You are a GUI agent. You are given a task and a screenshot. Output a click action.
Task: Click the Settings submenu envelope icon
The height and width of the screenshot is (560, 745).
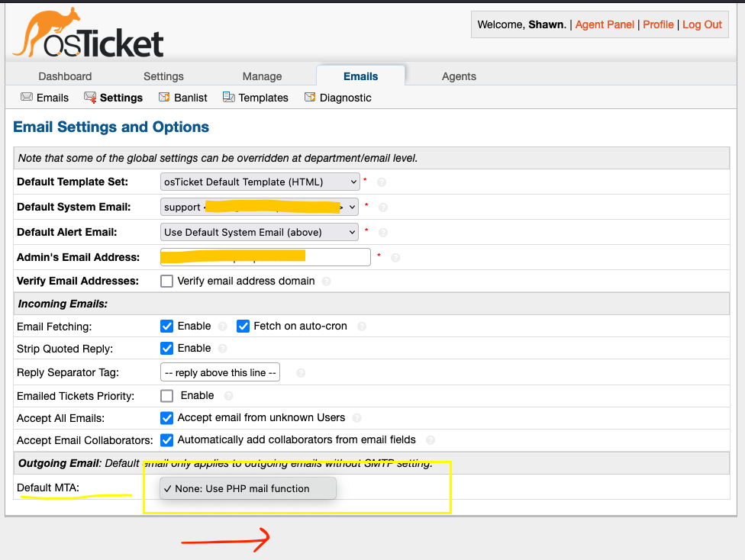90,98
